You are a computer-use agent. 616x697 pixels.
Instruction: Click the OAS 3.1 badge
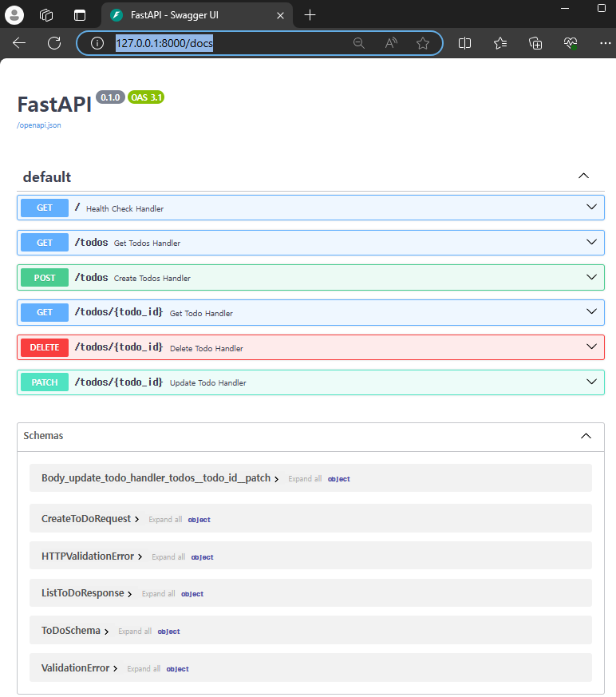coord(146,97)
